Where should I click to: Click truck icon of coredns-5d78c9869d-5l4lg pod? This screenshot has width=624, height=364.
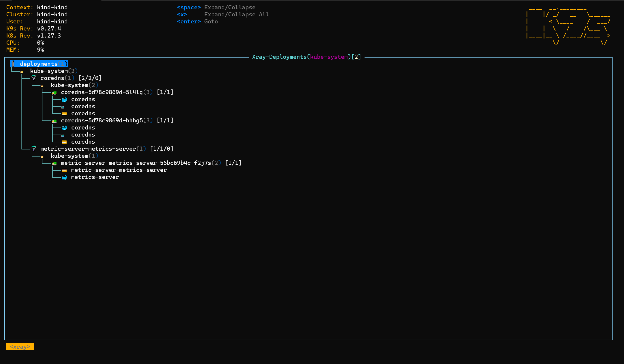(x=54, y=93)
